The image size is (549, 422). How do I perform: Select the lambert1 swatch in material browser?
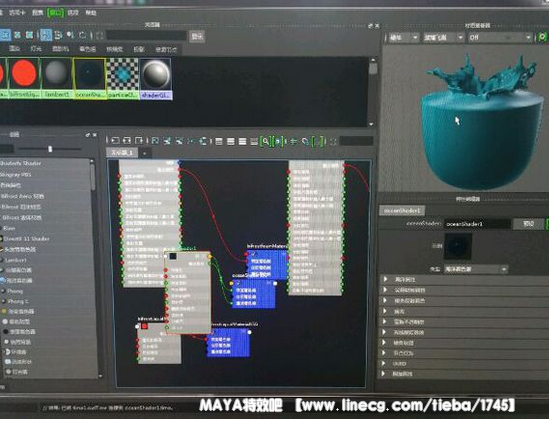pos(57,78)
